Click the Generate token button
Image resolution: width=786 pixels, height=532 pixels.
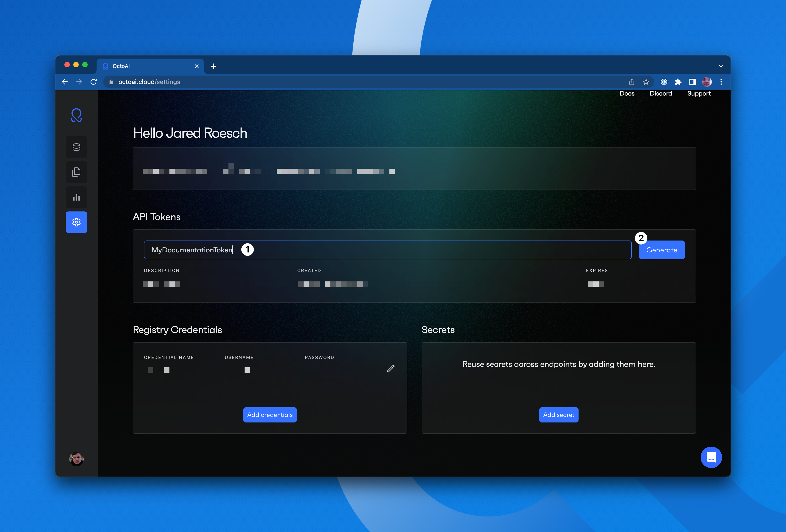click(x=661, y=250)
